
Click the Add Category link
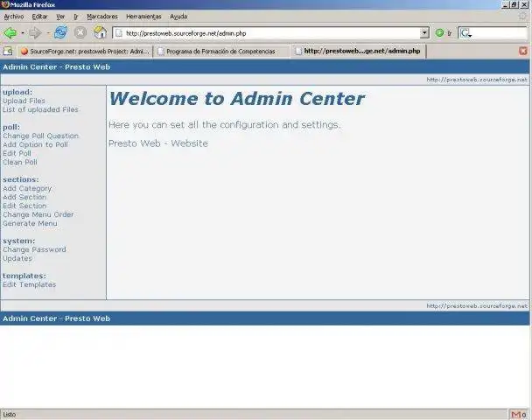[x=27, y=189]
